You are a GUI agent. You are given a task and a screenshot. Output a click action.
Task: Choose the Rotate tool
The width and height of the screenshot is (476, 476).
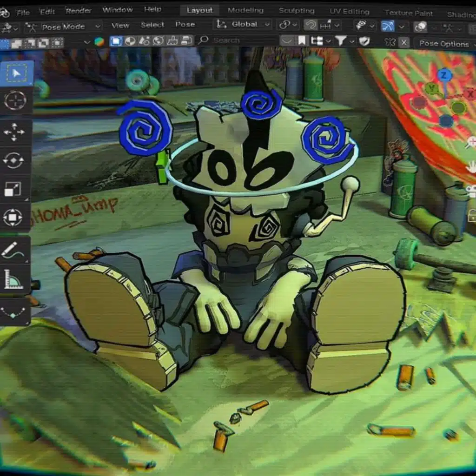coord(13,160)
